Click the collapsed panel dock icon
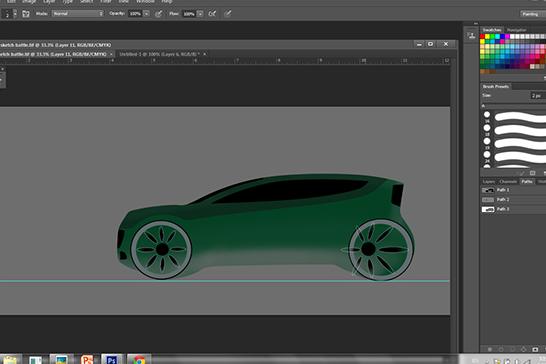546x364 pixels. point(471,36)
